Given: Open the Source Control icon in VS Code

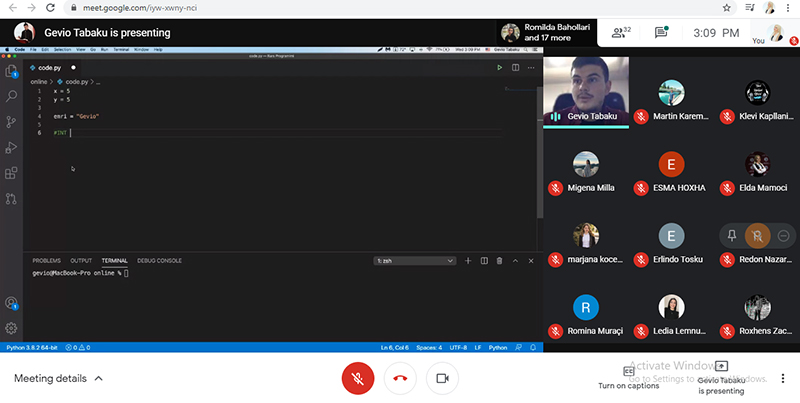Looking at the screenshot, I should coord(11,122).
